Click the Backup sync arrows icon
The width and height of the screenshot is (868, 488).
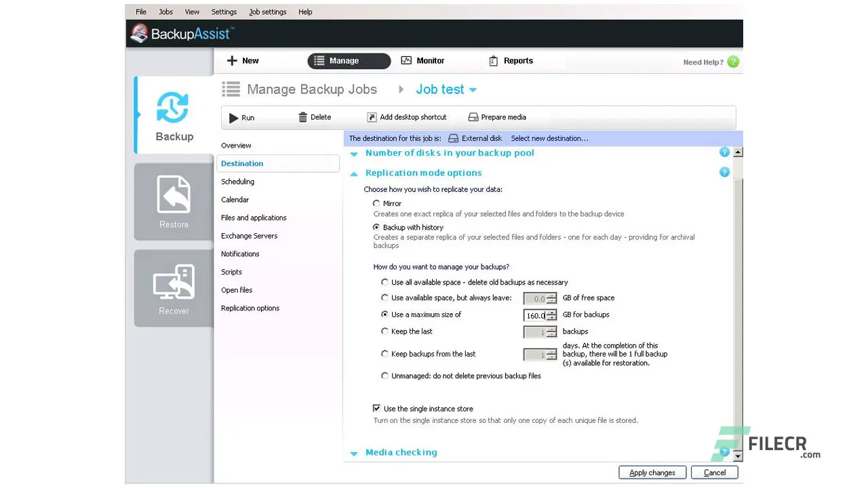(x=172, y=108)
